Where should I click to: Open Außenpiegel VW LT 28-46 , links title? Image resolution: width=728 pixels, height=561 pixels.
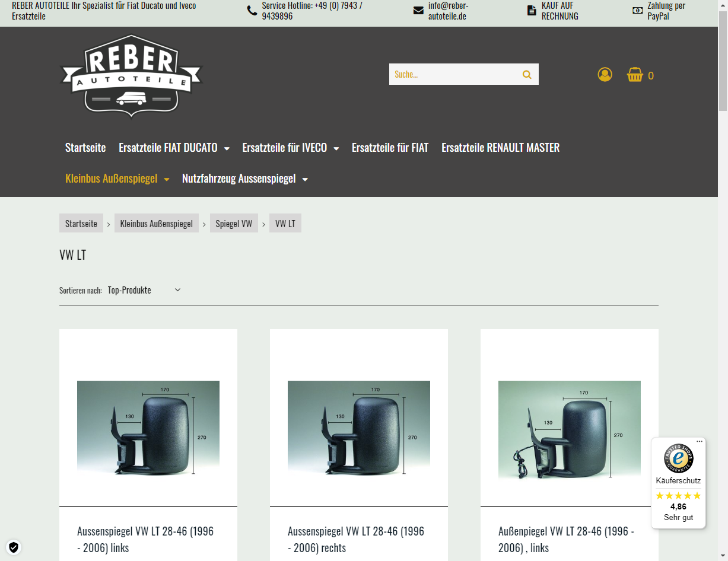tap(566, 539)
